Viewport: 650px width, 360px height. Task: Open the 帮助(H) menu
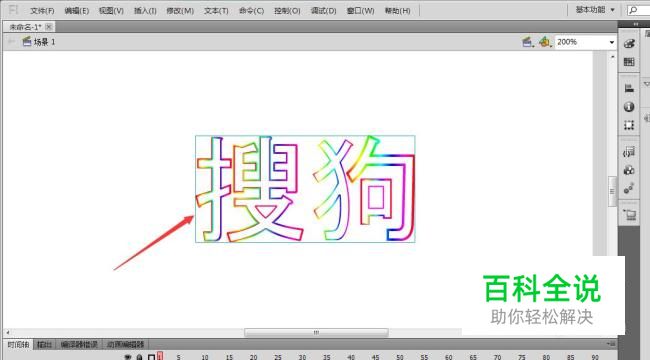(397, 11)
